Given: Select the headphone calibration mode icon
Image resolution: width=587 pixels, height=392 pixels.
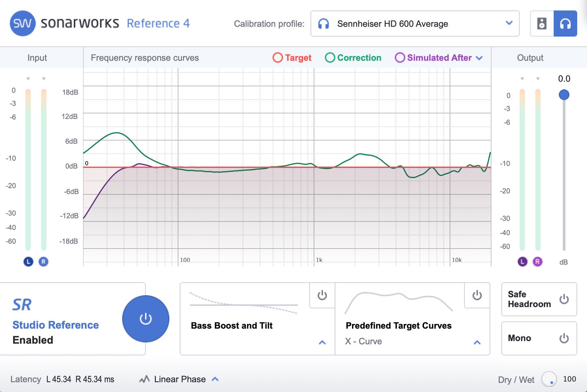Looking at the screenshot, I should [565, 24].
